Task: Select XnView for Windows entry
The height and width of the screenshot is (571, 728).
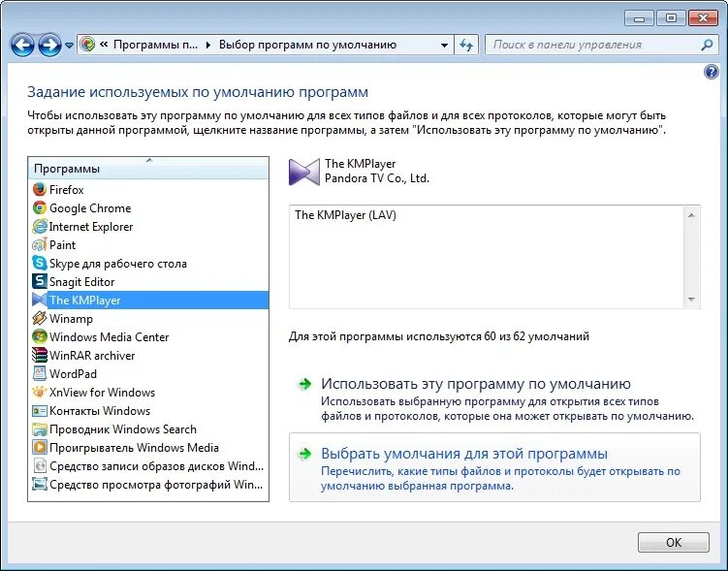Action: (x=148, y=393)
